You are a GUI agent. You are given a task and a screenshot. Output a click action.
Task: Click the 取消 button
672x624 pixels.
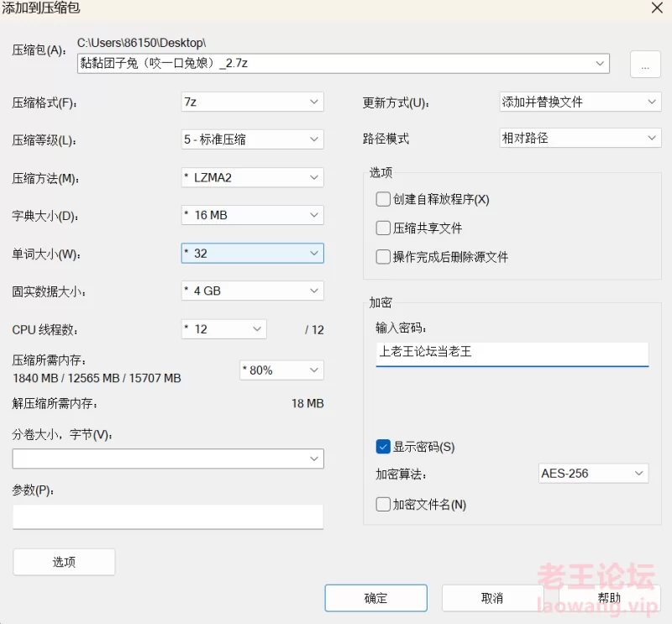coord(492,598)
